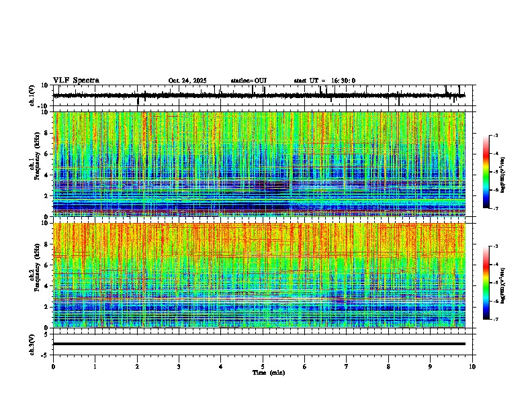532x411 pixels.
Task: Click time axis tick label "7"
Action: pyautogui.click(x=347, y=367)
